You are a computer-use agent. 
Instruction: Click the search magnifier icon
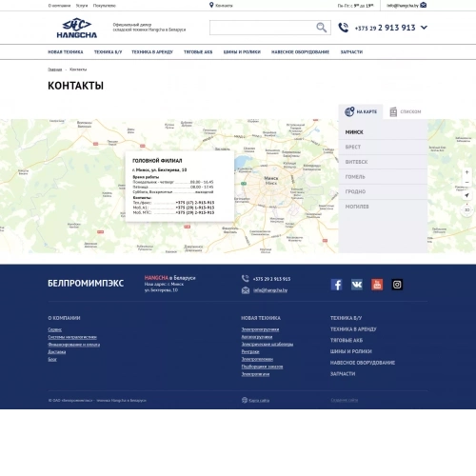click(x=322, y=28)
